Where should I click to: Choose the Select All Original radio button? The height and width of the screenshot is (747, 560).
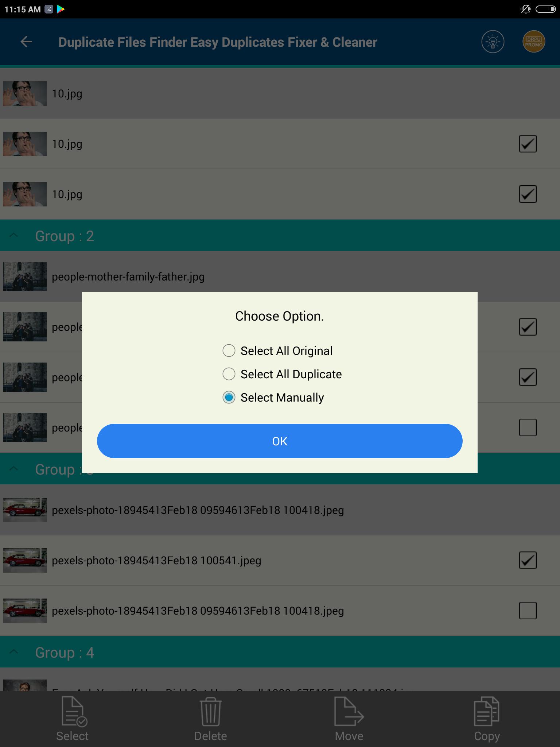click(229, 351)
